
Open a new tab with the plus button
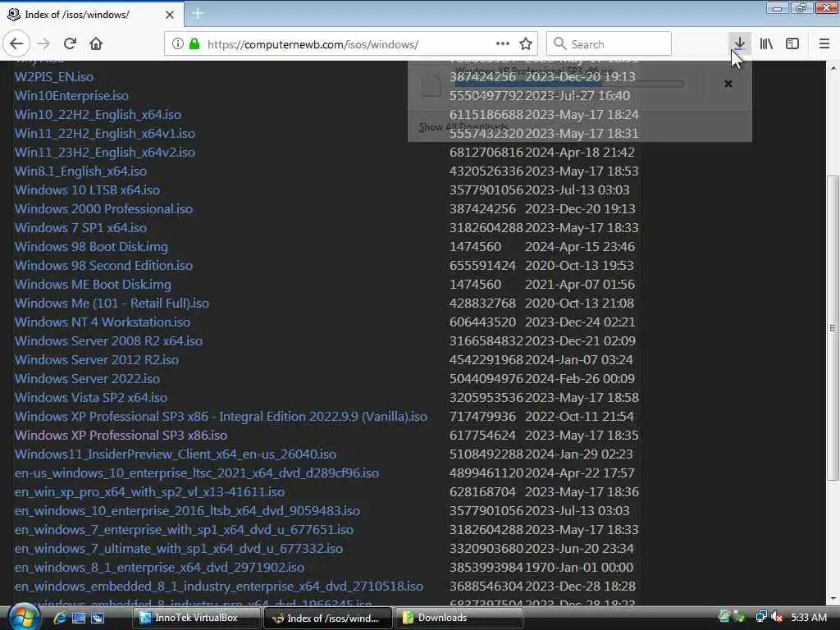197,14
